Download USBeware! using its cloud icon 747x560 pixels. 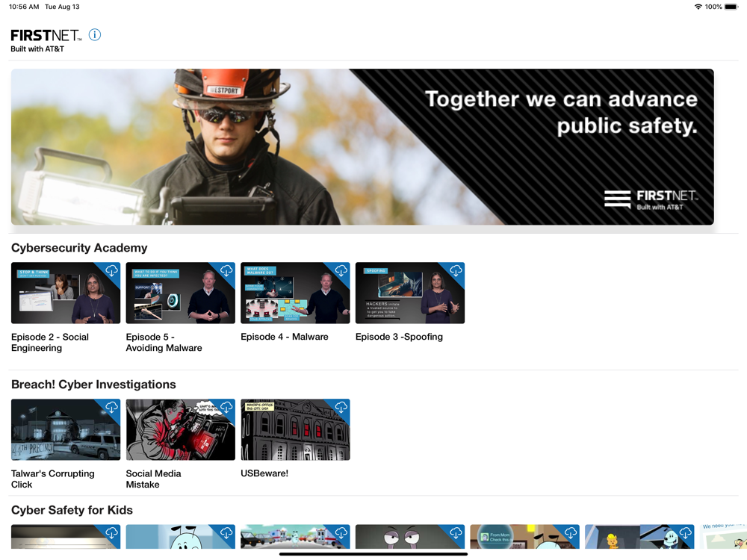click(x=341, y=408)
